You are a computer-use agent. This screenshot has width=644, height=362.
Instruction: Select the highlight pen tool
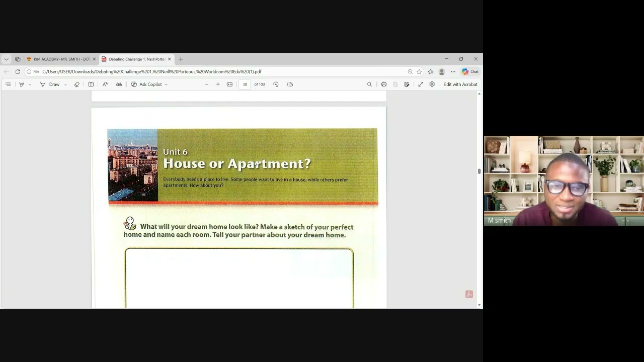point(22,84)
